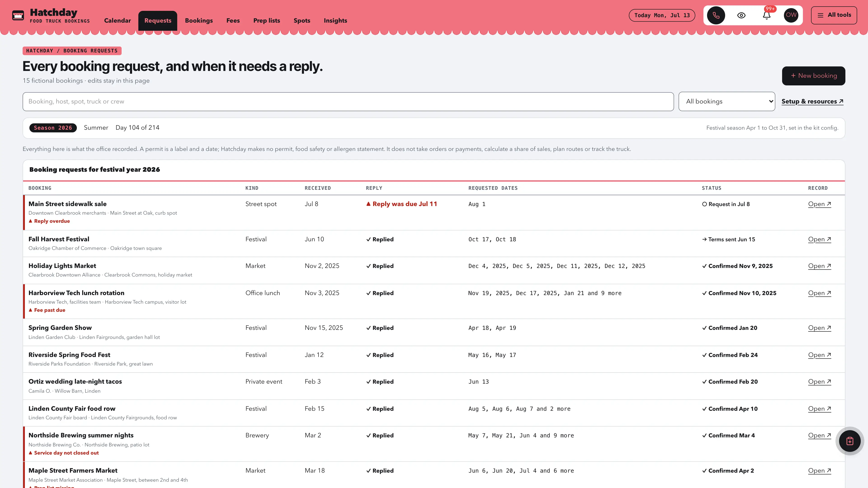Open the All tools menu button

click(834, 15)
